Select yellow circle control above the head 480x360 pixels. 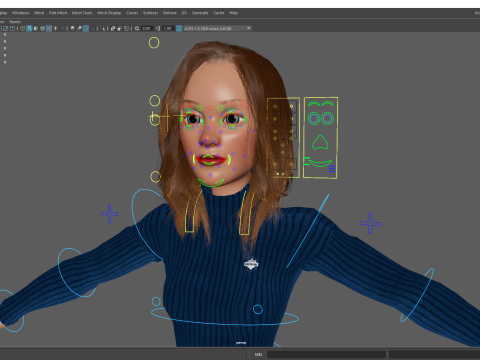154,43
